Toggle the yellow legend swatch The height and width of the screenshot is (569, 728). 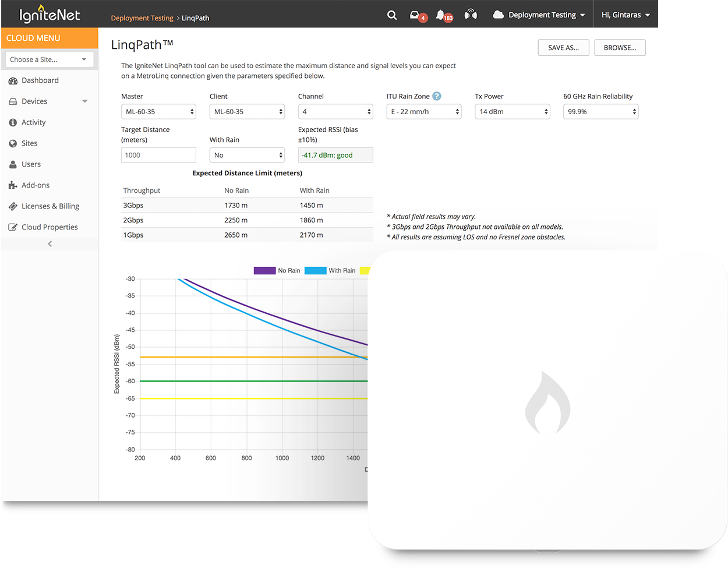pyautogui.click(x=365, y=270)
